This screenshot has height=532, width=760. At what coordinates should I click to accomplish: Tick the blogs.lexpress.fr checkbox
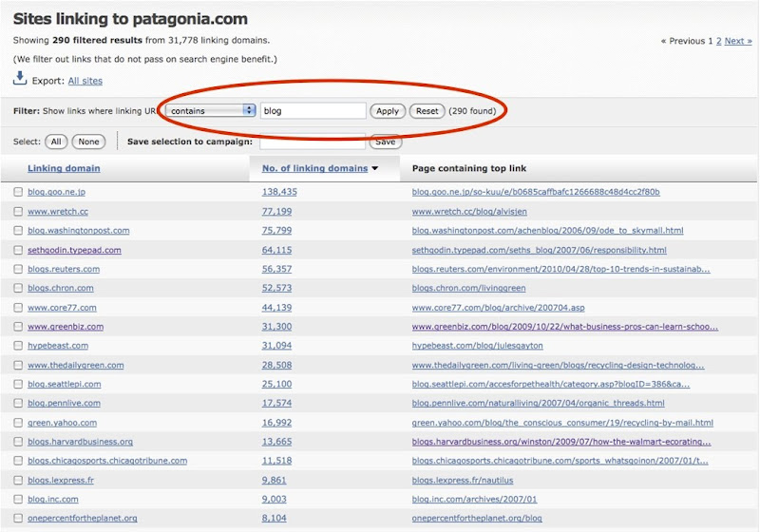[x=18, y=480]
